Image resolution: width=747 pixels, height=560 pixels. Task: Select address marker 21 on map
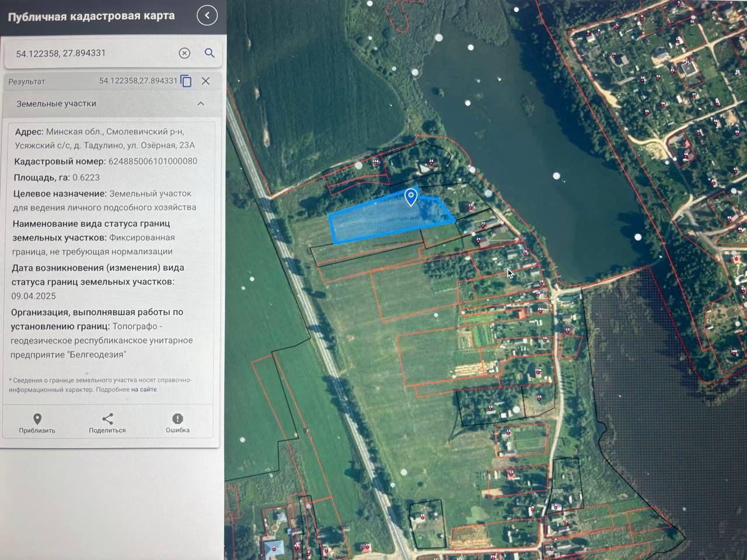pyautogui.click(x=479, y=242)
